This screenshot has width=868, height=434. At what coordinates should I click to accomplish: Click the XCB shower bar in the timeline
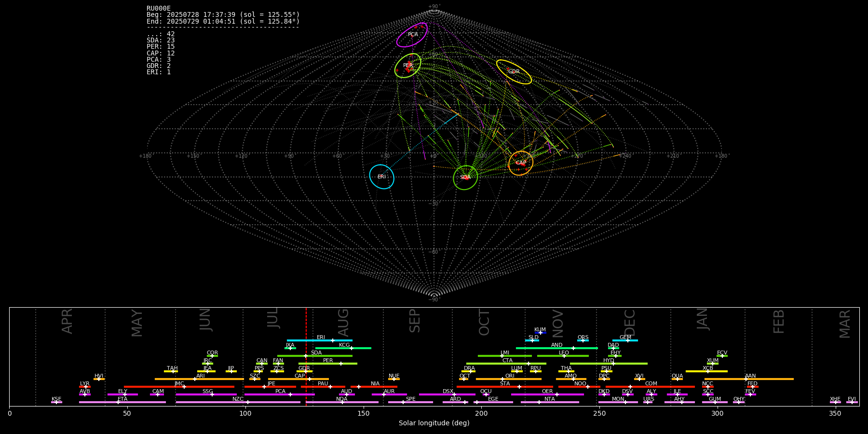(x=706, y=371)
